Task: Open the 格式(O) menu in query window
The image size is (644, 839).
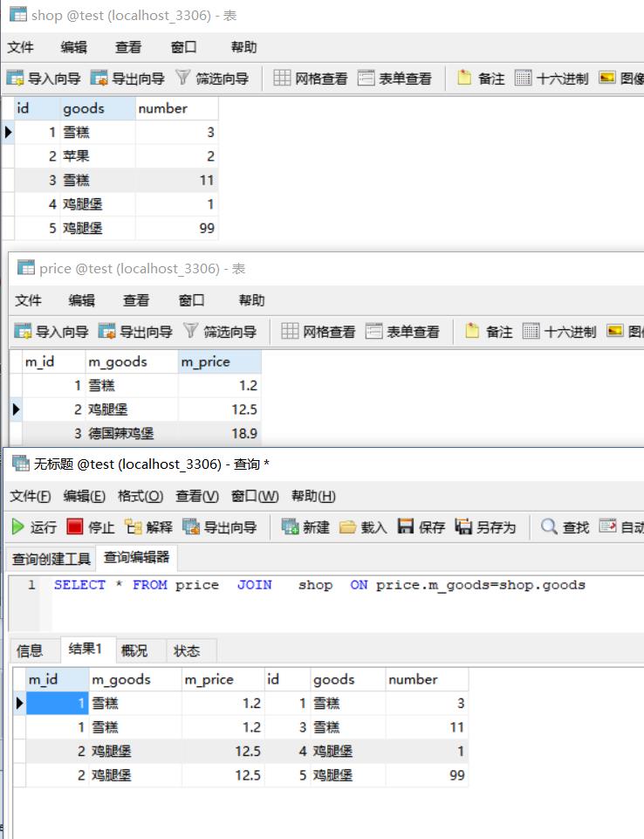Action: 140,496
